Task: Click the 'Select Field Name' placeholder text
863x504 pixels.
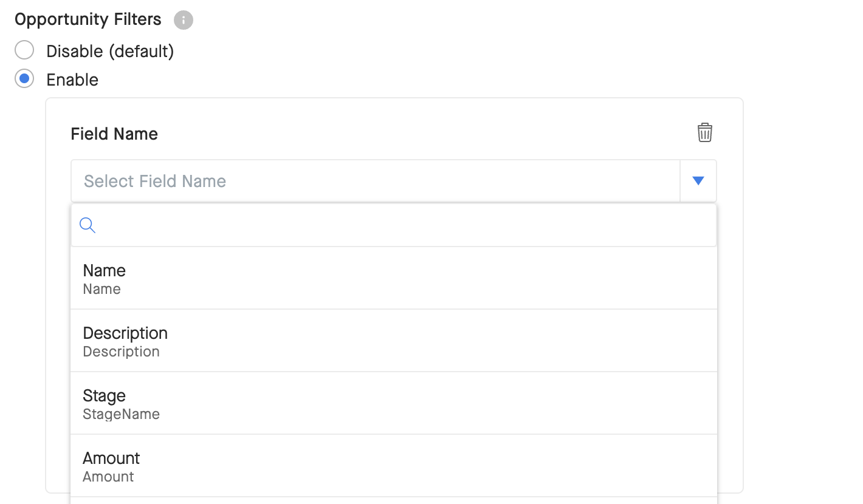Action: (155, 181)
